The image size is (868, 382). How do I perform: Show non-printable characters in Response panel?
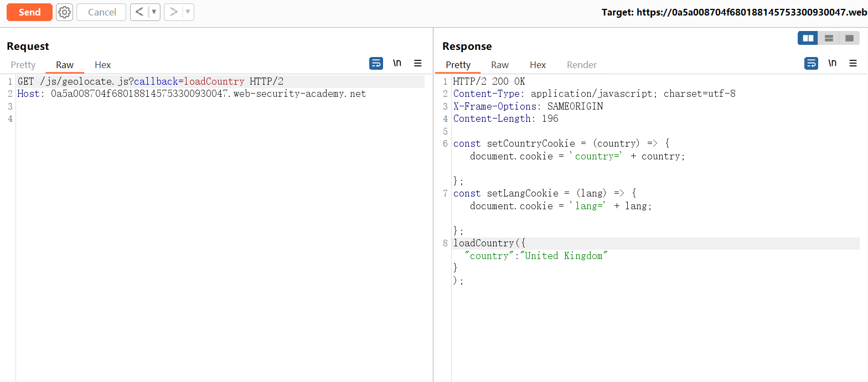[832, 63]
